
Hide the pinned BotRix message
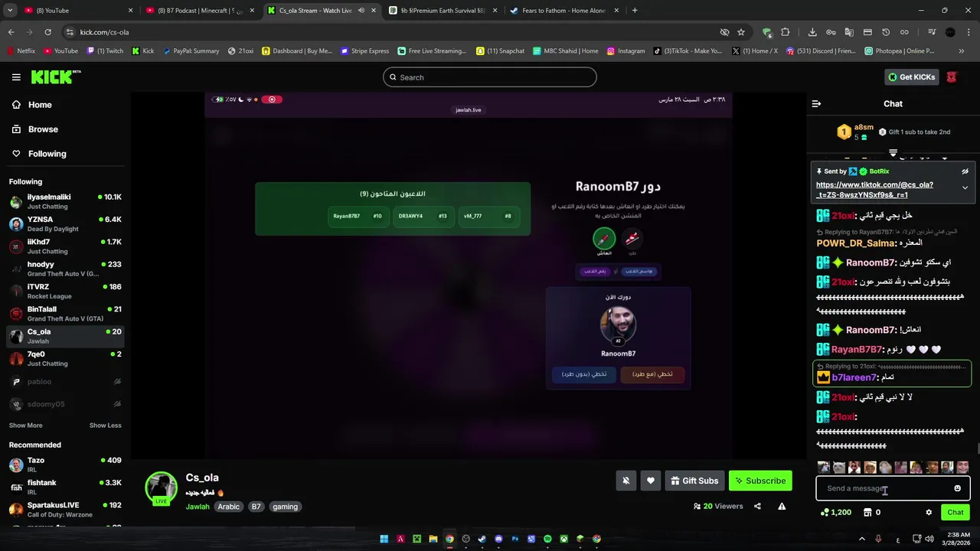click(x=965, y=171)
